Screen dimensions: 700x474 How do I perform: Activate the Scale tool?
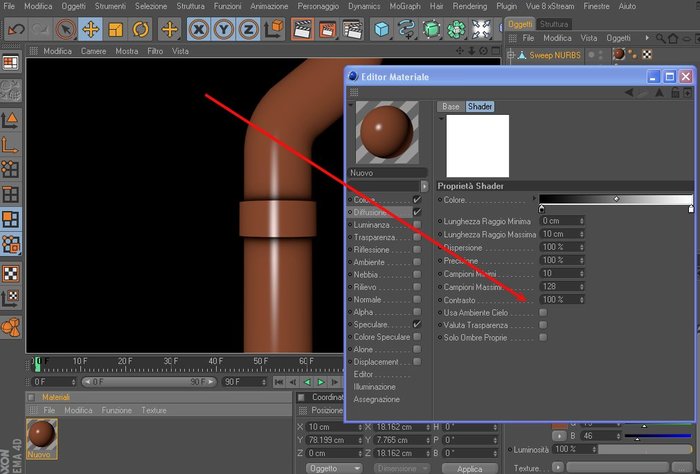(116, 30)
